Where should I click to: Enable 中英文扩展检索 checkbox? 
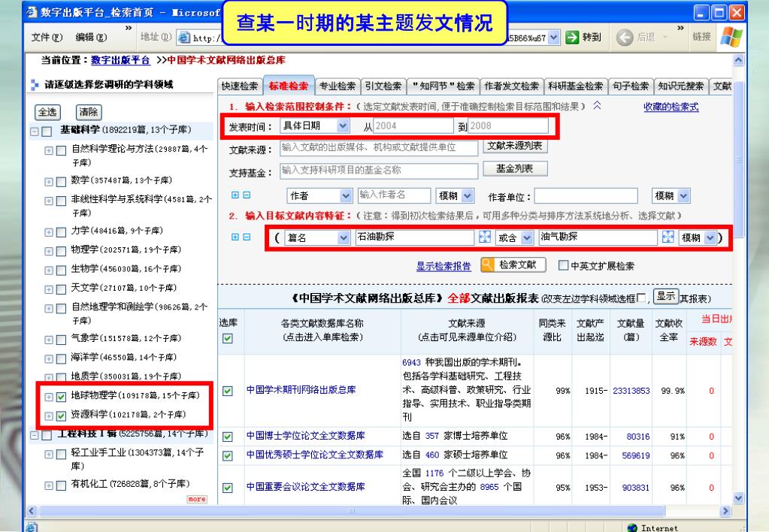(x=564, y=265)
